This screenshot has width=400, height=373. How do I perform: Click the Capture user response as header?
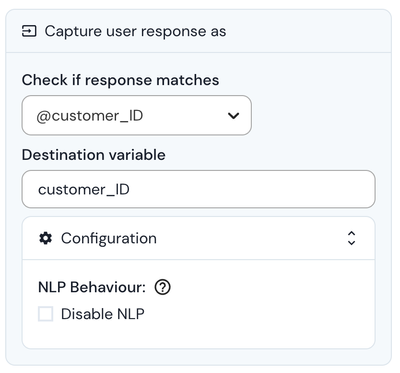coord(135,31)
